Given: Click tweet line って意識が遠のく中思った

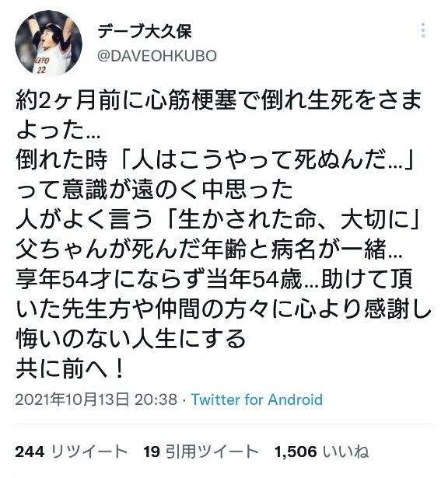Looking at the screenshot, I should [154, 190].
